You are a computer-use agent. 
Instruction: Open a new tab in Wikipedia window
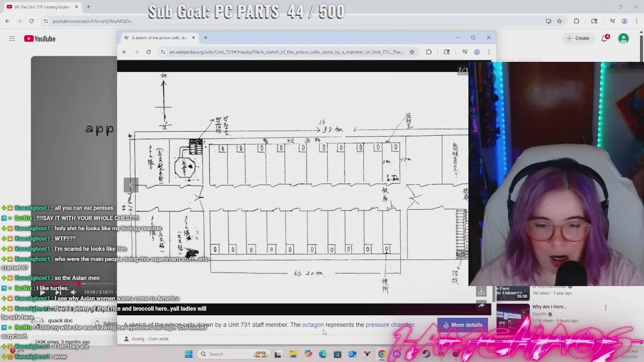click(x=205, y=38)
